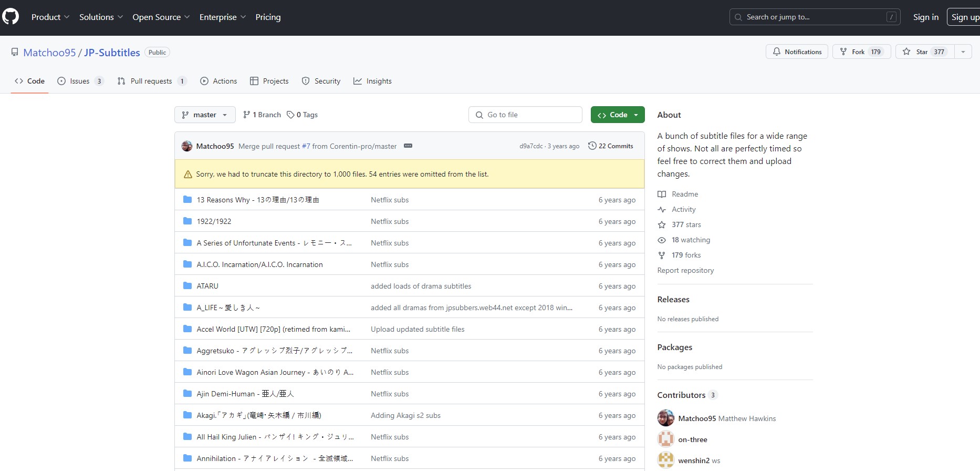Open the Product dropdown menu
980x471 pixels.
click(50, 17)
